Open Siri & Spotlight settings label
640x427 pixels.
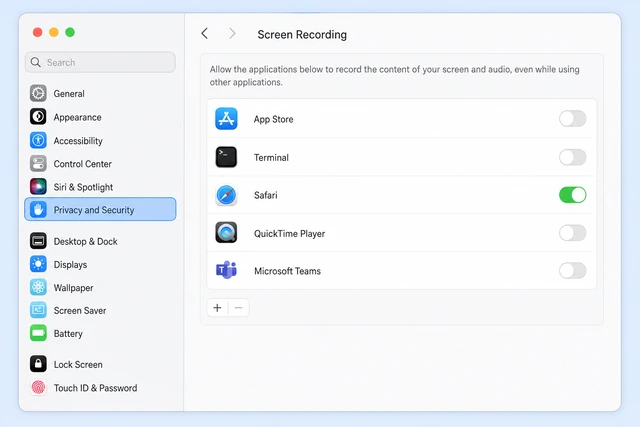pos(83,187)
